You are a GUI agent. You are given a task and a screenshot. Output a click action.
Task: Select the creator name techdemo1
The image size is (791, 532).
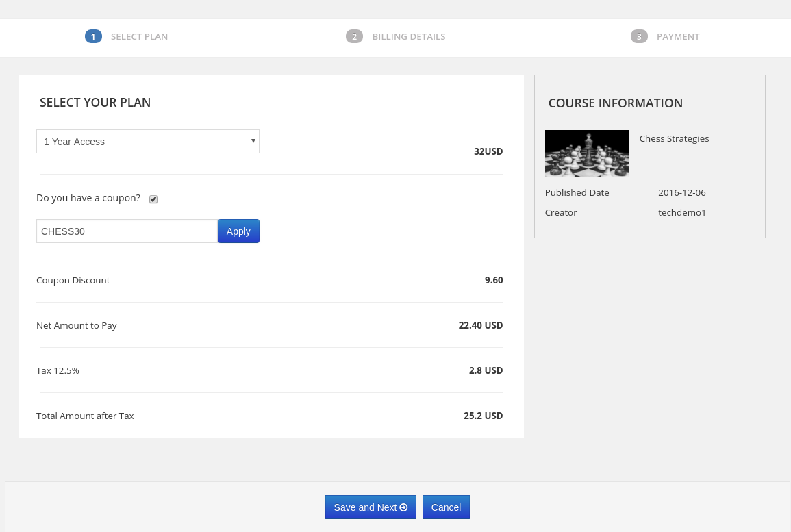[x=681, y=212]
